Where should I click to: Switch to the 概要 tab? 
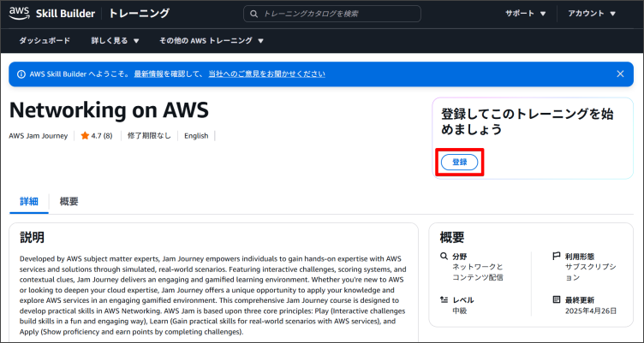tap(69, 202)
